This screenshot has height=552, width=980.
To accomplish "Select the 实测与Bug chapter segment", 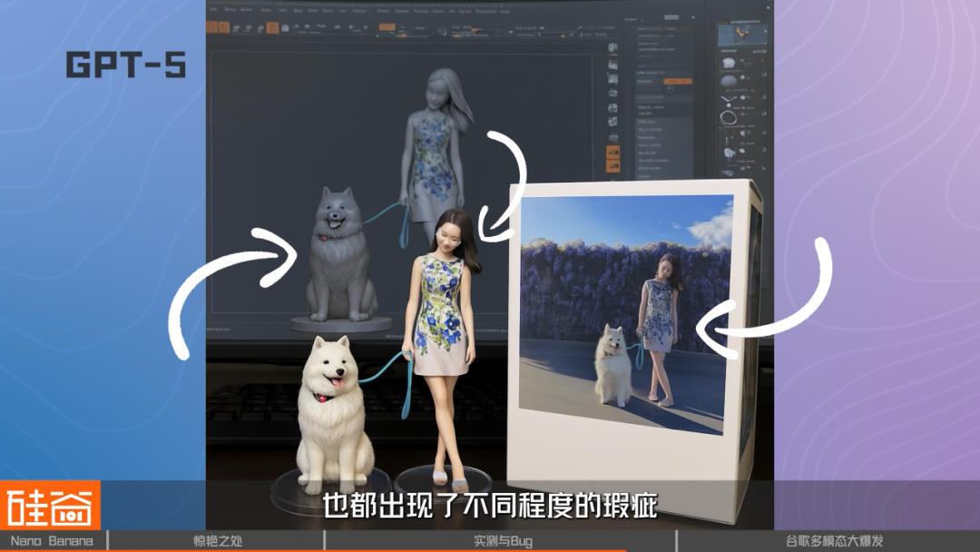I will 501,541.
